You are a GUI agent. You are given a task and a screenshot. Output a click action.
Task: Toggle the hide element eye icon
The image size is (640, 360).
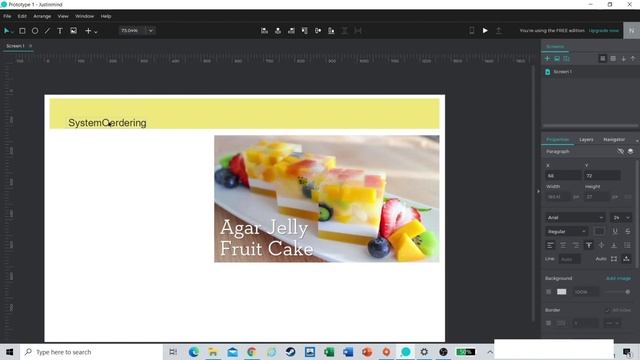pyautogui.click(x=620, y=151)
